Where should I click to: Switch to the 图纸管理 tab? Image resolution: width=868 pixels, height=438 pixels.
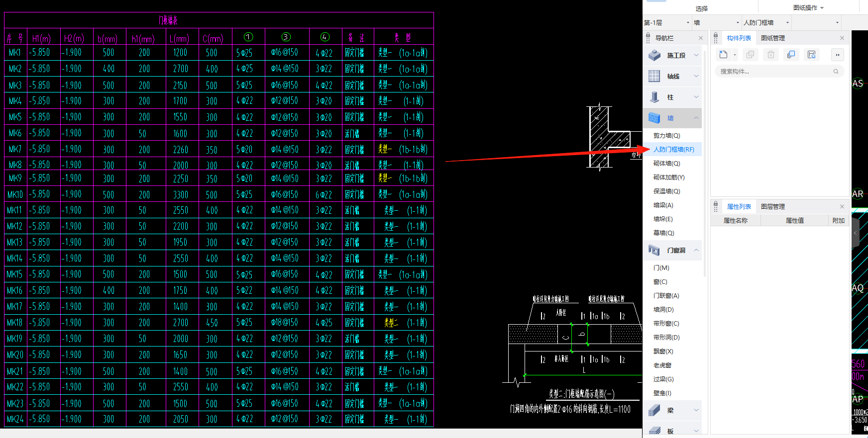point(773,38)
